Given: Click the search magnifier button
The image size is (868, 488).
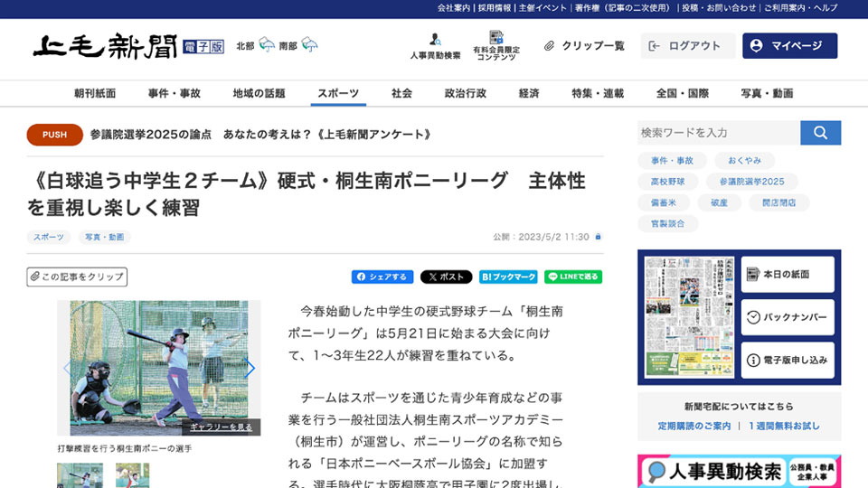Looking at the screenshot, I should point(820,133).
